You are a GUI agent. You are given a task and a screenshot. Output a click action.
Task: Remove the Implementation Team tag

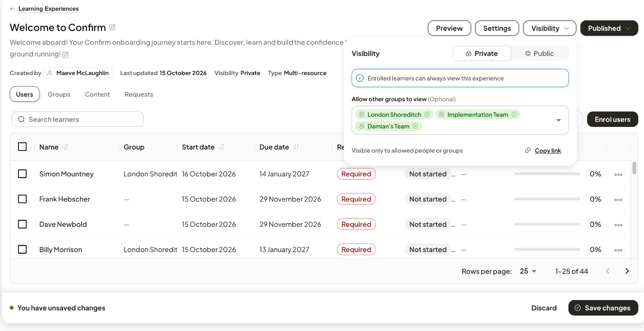pyautogui.click(x=514, y=114)
